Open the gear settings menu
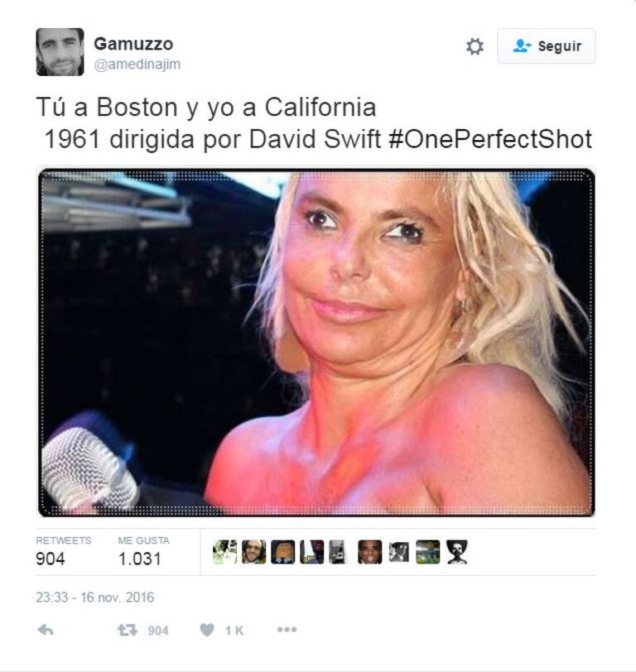This screenshot has width=636, height=672. click(x=475, y=46)
